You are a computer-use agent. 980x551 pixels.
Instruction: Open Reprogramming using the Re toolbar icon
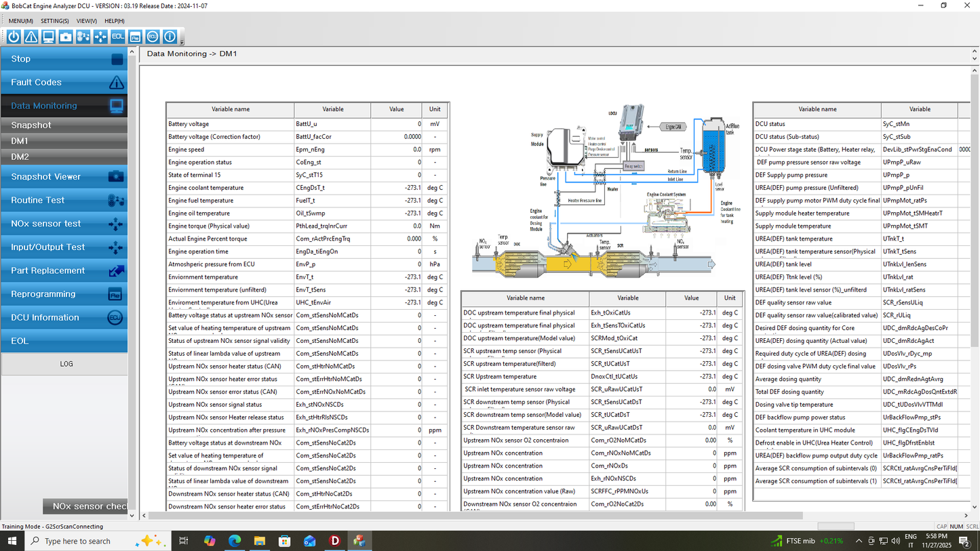pyautogui.click(x=135, y=37)
